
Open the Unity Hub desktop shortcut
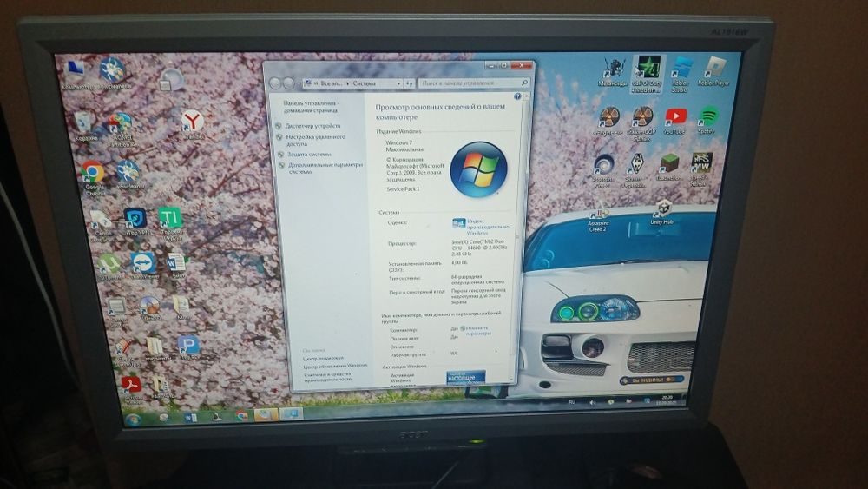[662, 213]
